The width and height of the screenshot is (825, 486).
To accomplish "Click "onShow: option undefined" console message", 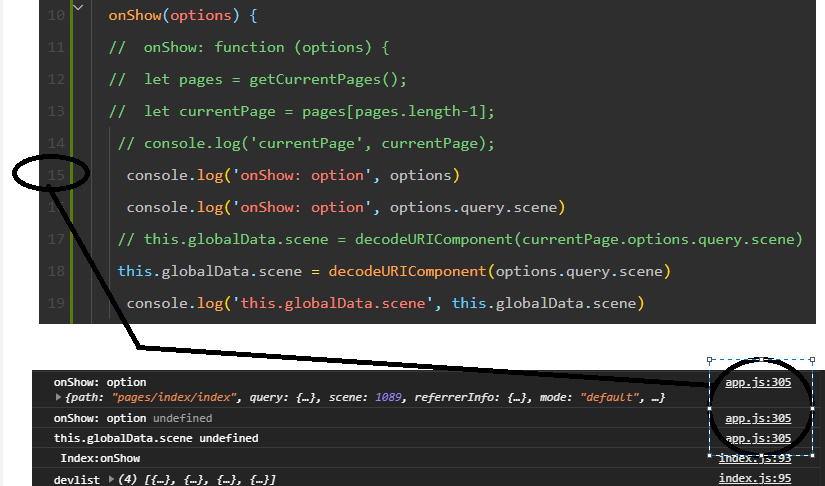I will (133, 418).
